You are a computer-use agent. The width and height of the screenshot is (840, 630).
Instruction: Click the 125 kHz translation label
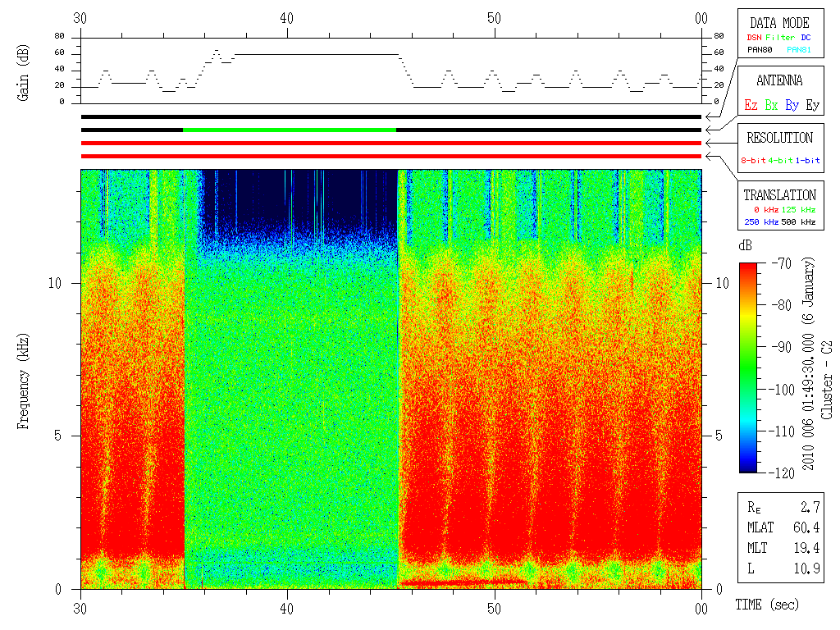(x=798, y=209)
